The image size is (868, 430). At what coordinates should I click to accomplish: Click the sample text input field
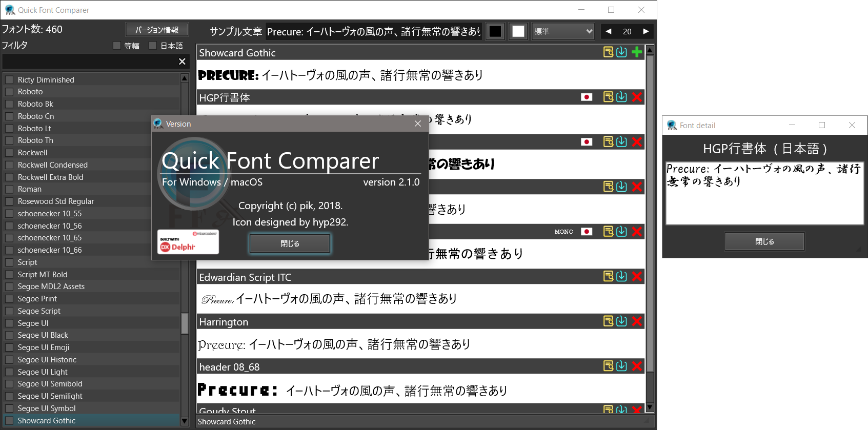coord(374,31)
